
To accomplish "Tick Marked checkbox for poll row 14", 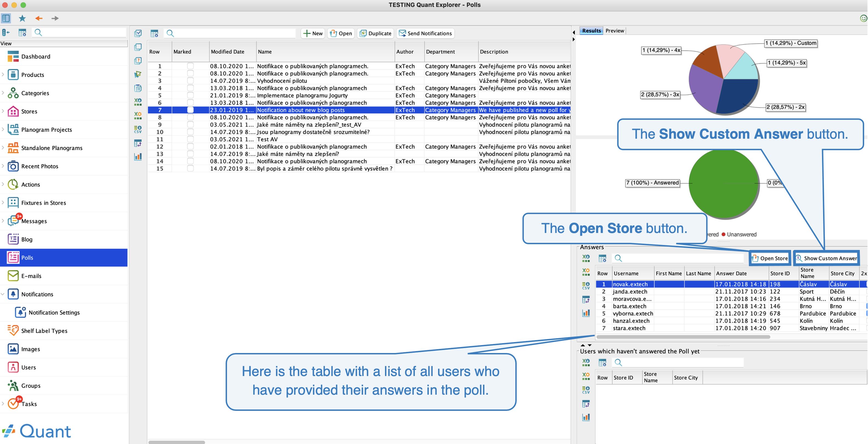I will pos(190,161).
